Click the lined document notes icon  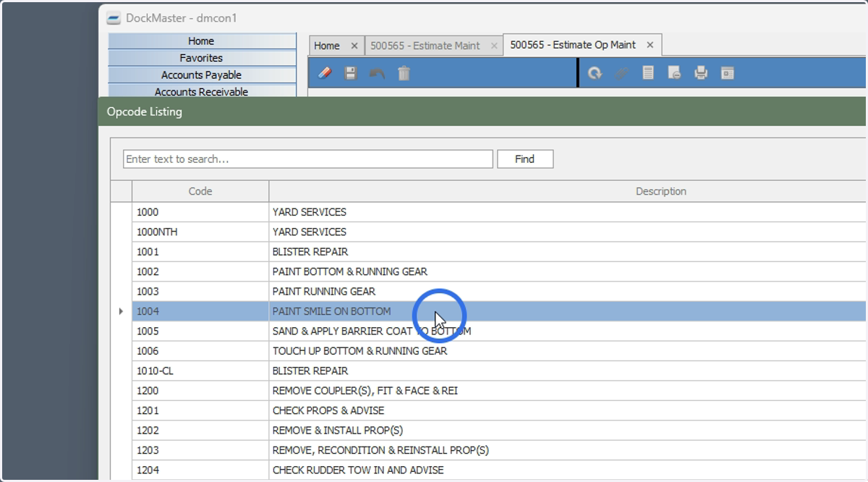point(648,72)
